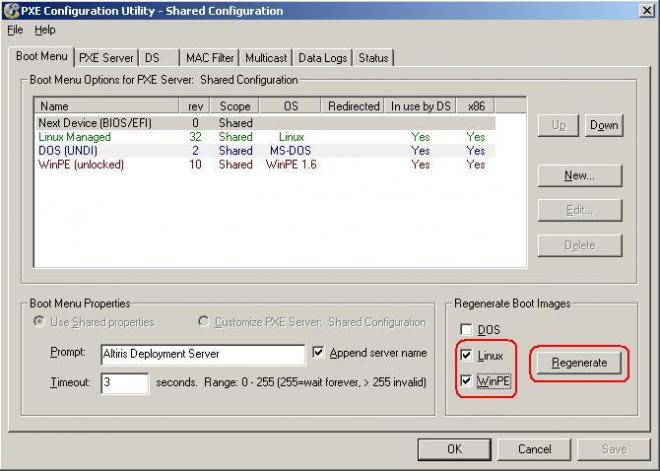660x471 pixels.
Task: Select the Boot Menu tab
Action: pos(41,56)
